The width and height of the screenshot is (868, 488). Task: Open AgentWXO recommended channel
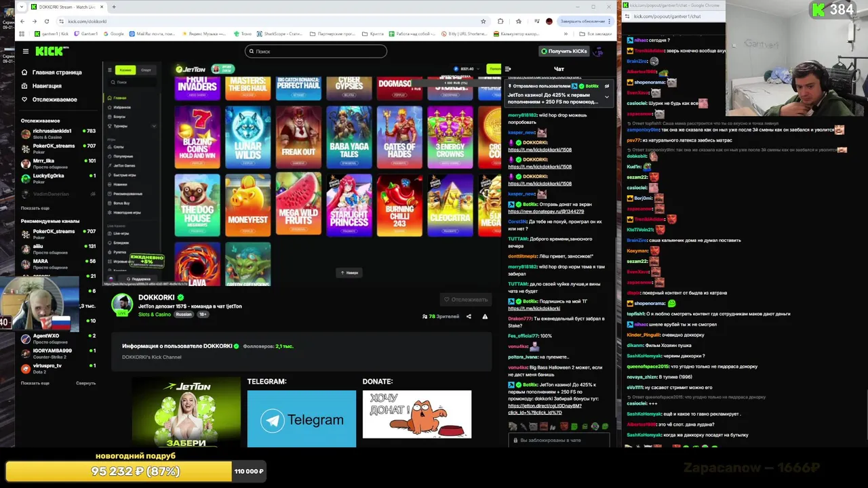(x=58, y=338)
